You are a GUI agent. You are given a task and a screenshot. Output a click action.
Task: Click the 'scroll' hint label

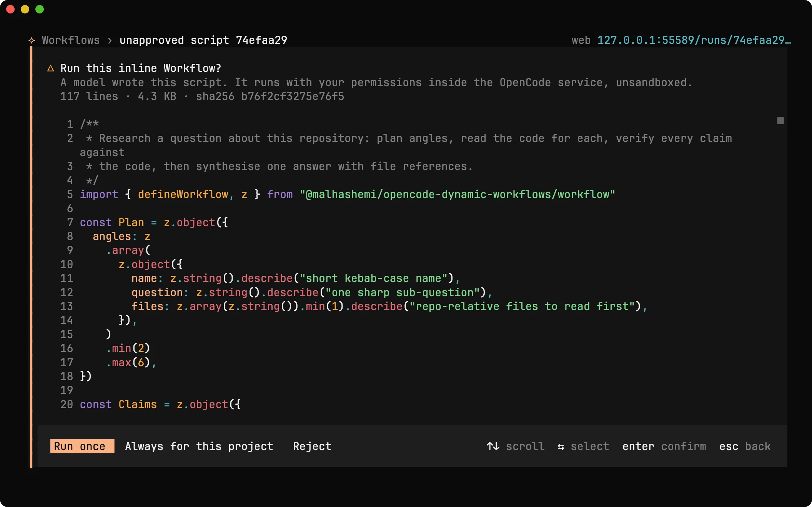(x=525, y=446)
